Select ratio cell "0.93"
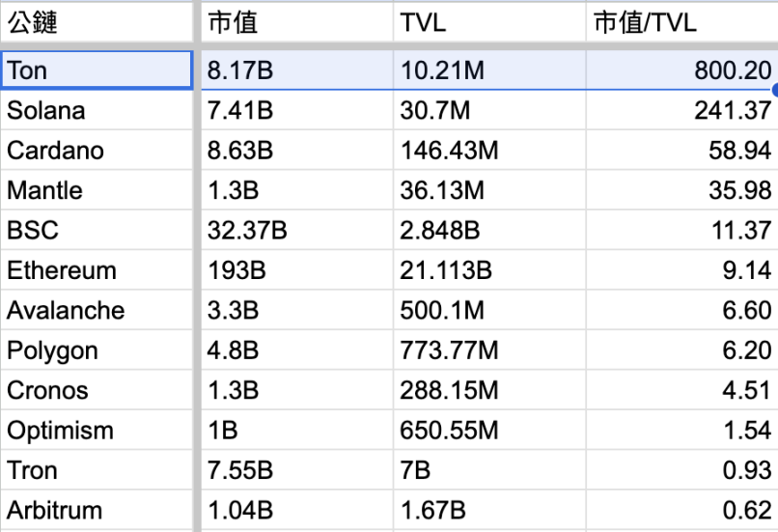778x532 pixels. [x=682, y=470]
